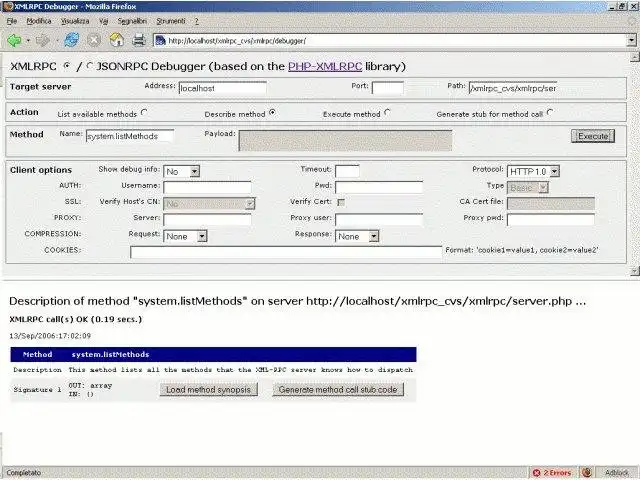Open the Response compression dropdown
The image size is (640, 480).
tap(357, 236)
